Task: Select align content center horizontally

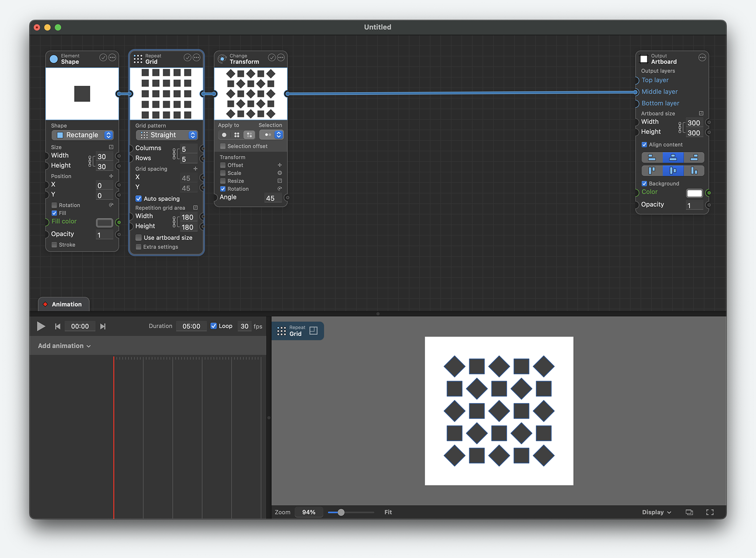Action: pos(673,158)
